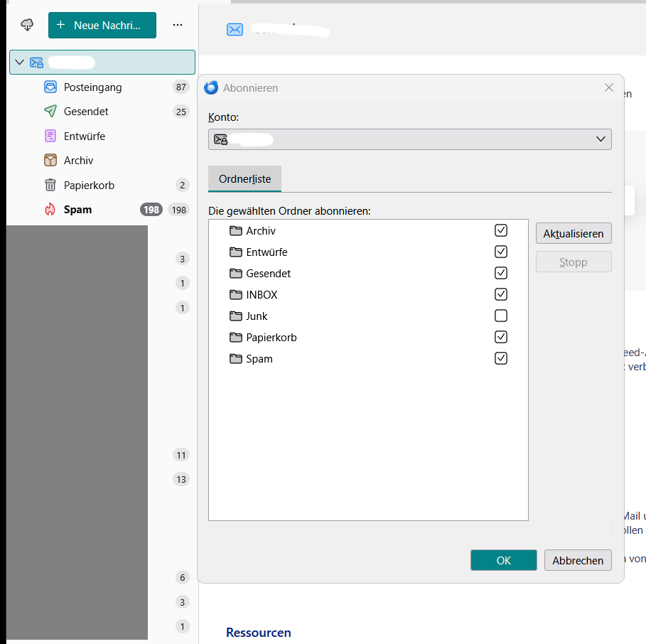
Task: Open the Archiv folder in sidebar
Action: 102,161
